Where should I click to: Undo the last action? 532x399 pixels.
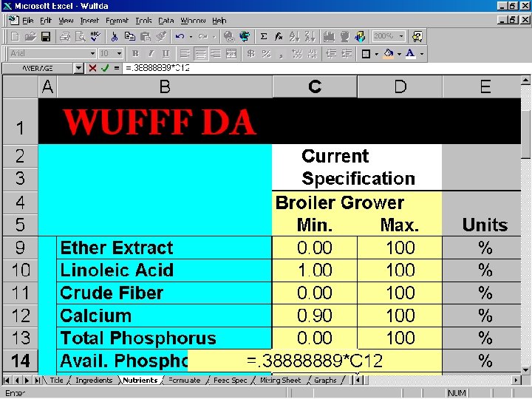pyautogui.click(x=180, y=36)
